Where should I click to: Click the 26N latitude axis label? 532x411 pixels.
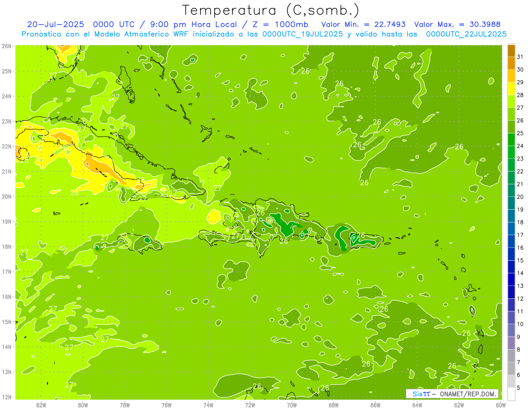coord(7,46)
